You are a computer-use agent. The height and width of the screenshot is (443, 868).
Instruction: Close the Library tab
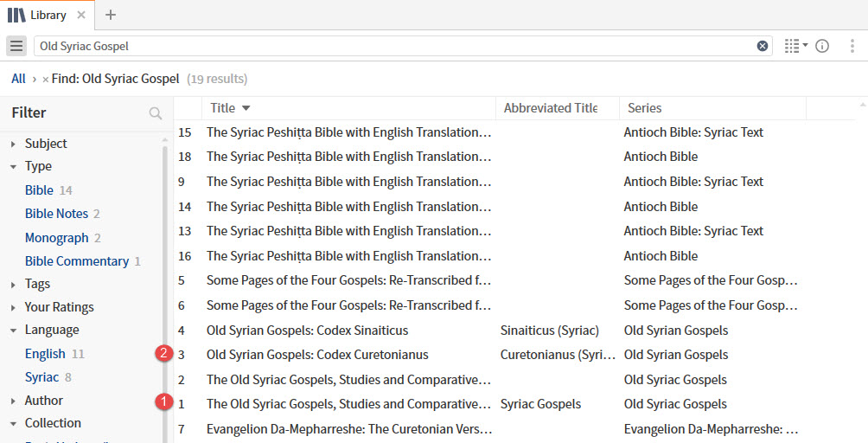coord(81,15)
